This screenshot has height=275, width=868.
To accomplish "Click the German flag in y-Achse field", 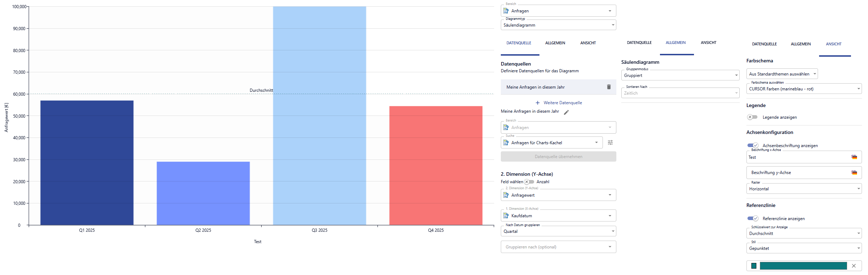I will click(854, 173).
